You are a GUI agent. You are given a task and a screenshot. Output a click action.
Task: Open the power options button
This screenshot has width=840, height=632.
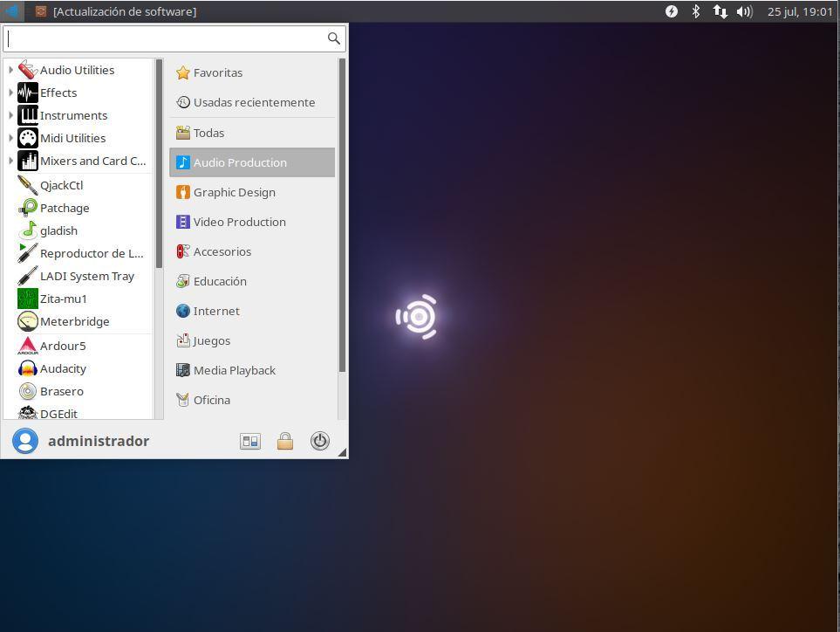[320, 441]
